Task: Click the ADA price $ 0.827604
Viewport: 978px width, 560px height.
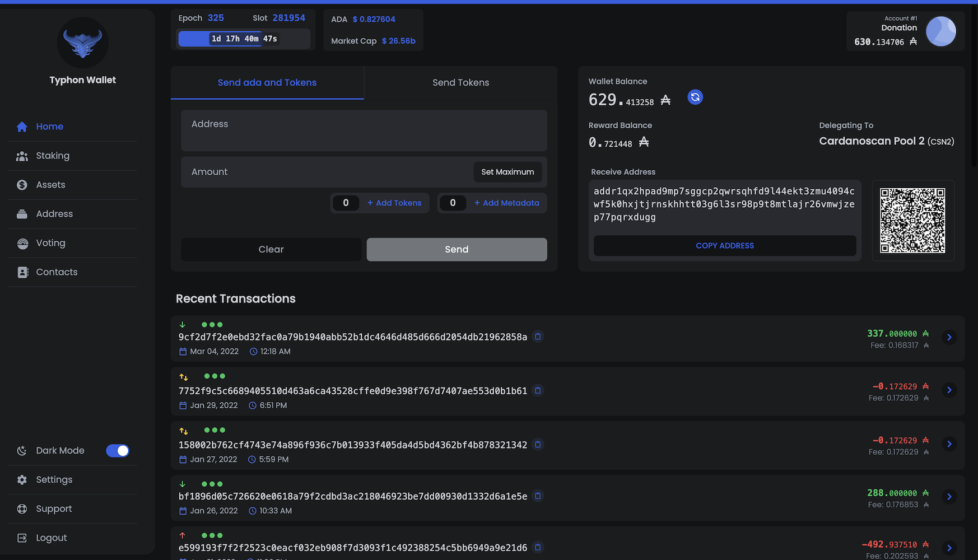Action: pos(374,19)
